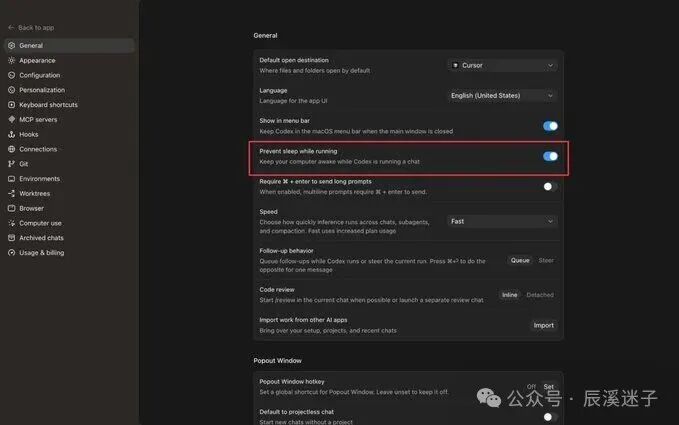Toggle Default to projectless chat switch
The image size is (679, 425).
point(550,417)
